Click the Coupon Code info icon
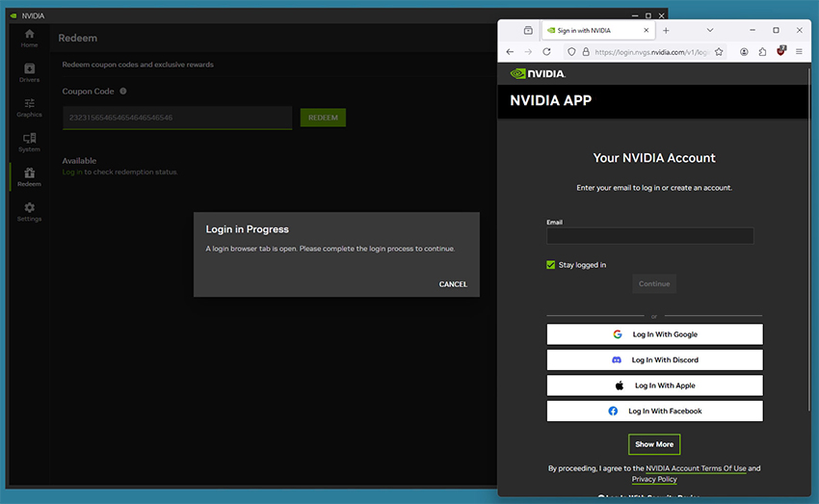This screenshot has height=504, width=819. click(x=123, y=91)
